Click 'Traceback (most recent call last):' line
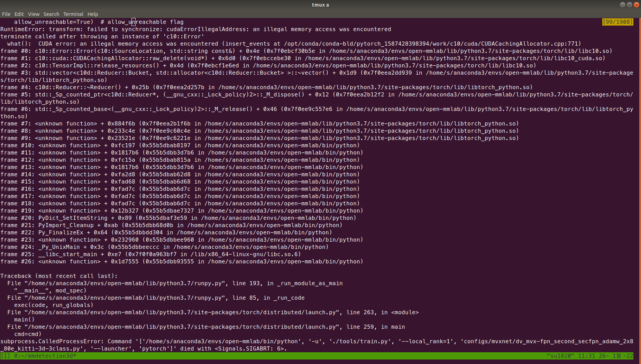641x364 pixels. click(x=59, y=276)
